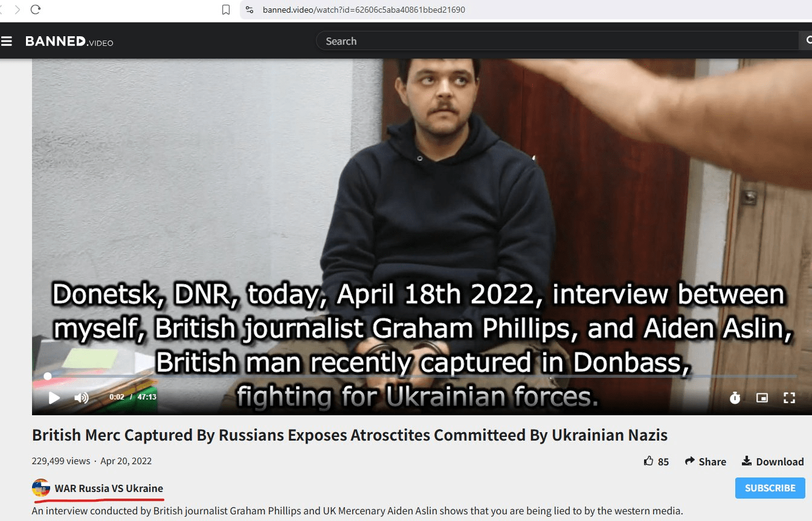The image size is (812, 521).
Task: Reload the page in the browser
Action: [x=36, y=10]
